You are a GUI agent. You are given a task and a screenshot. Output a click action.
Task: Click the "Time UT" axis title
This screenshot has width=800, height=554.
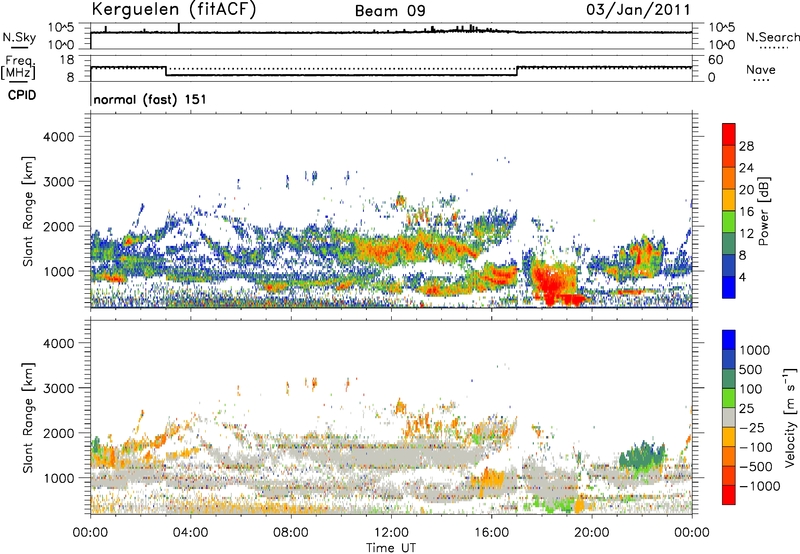pyautogui.click(x=391, y=548)
